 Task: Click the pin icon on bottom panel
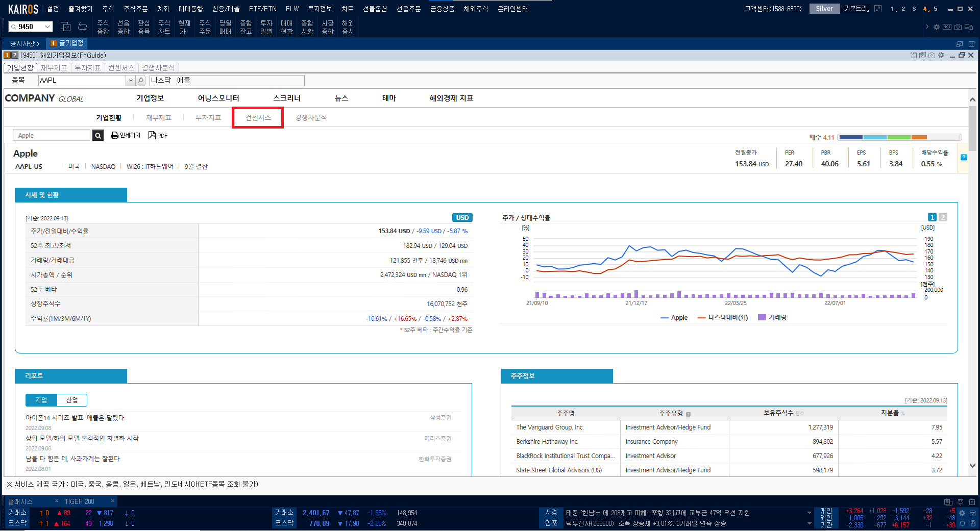(x=960, y=502)
